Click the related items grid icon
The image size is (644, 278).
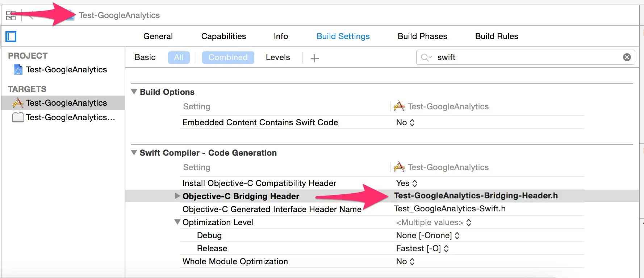coord(11,16)
